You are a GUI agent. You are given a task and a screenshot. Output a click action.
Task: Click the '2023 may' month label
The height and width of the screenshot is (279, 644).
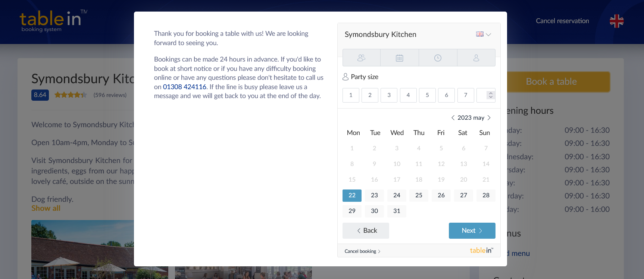point(471,118)
